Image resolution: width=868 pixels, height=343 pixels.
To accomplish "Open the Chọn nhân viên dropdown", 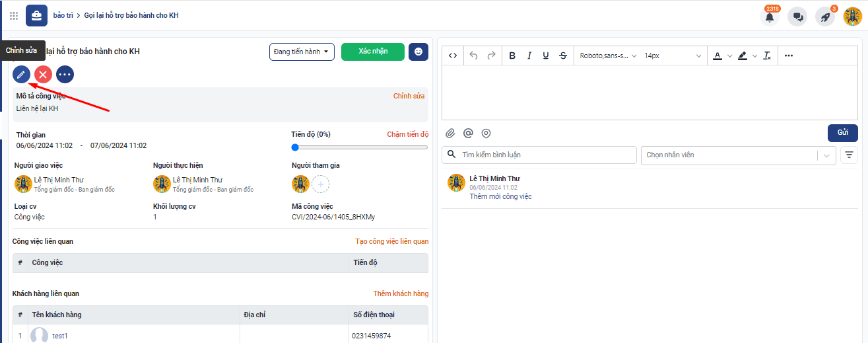I will coord(738,155).
